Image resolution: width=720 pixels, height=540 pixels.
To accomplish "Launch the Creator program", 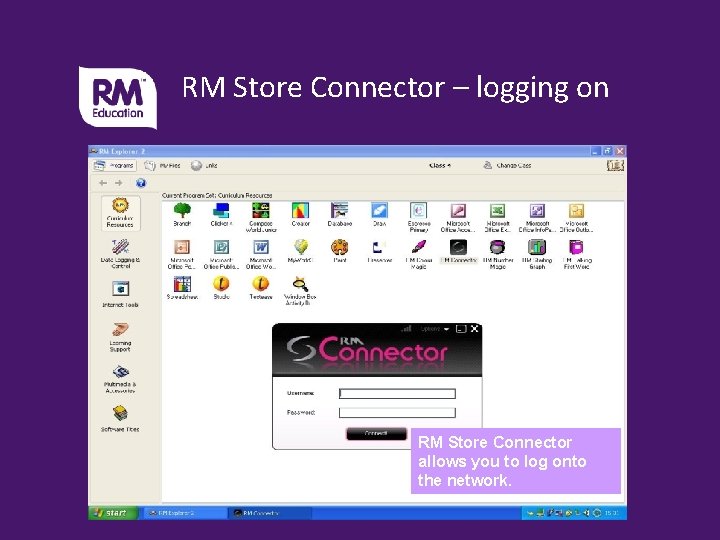I will 300,215.
